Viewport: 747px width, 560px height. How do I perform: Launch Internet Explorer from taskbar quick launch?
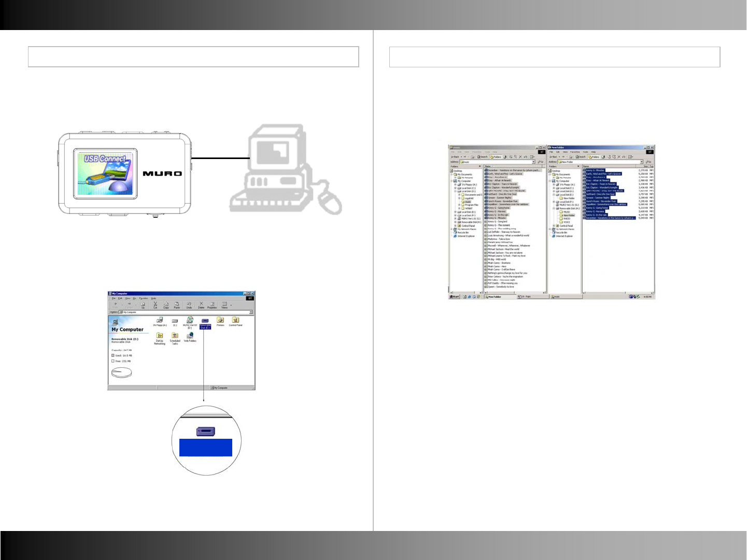[468, 297]
